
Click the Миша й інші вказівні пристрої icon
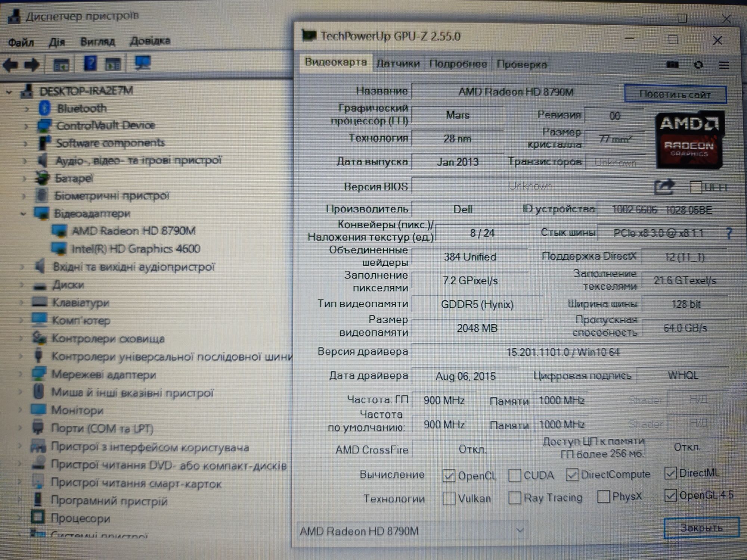(38, 392)
